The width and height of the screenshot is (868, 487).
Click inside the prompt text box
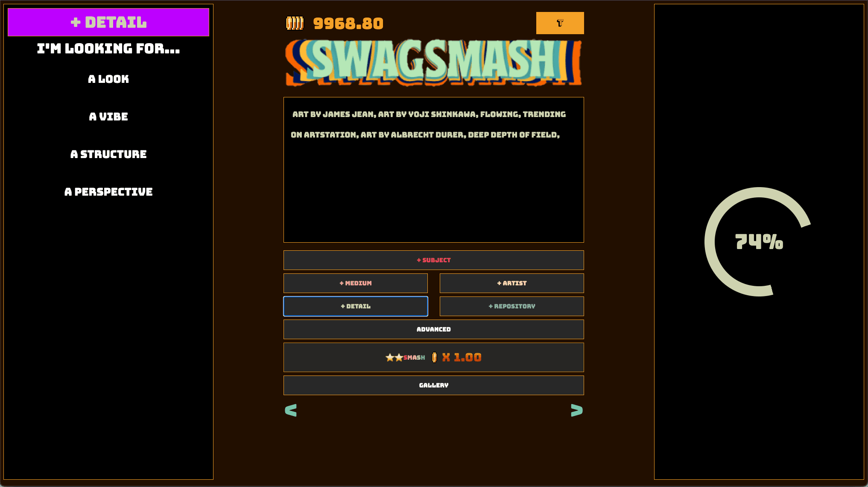pos(433,170)
